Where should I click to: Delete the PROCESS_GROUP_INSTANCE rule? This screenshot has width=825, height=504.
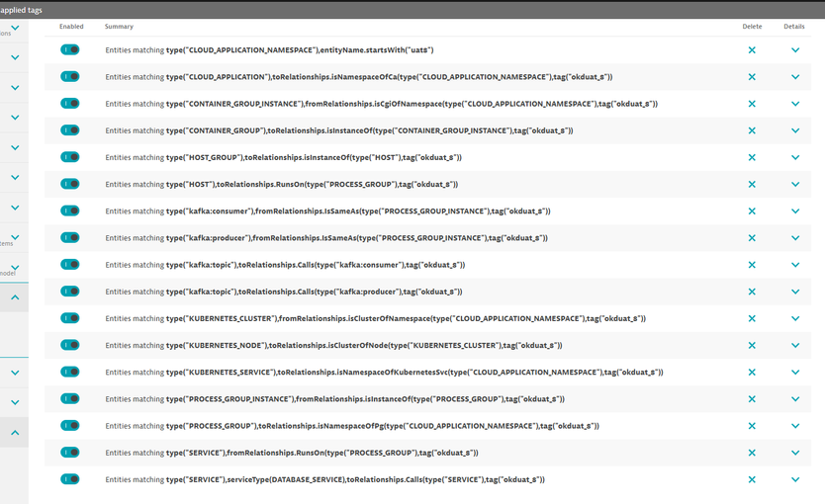[752, 399]
